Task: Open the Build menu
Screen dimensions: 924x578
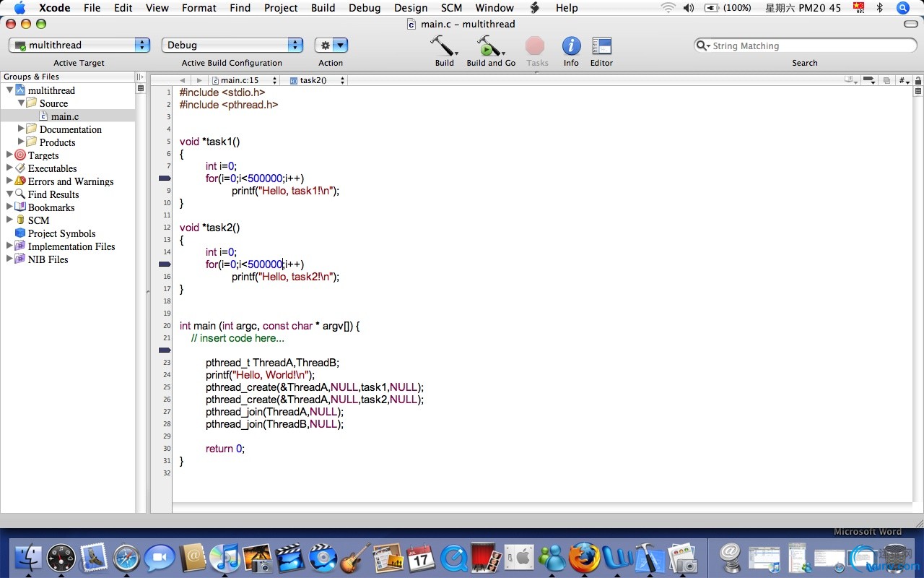Action: point(323,8)
